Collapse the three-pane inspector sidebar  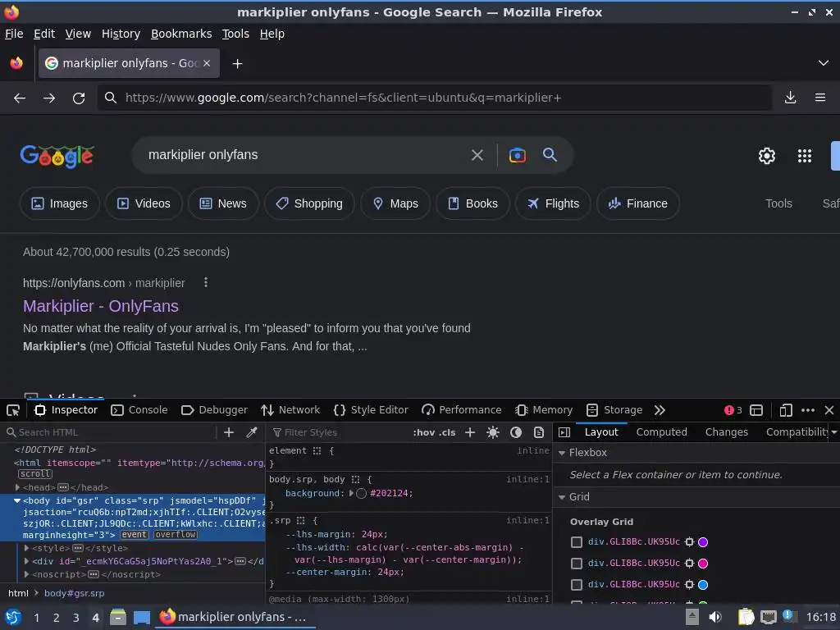click(x=564, y=432)
